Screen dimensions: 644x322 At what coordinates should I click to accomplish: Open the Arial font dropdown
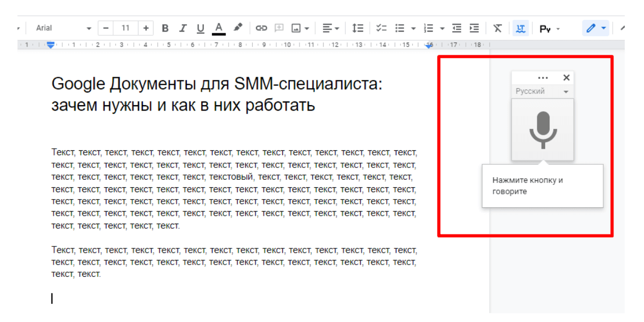(63, 28)
